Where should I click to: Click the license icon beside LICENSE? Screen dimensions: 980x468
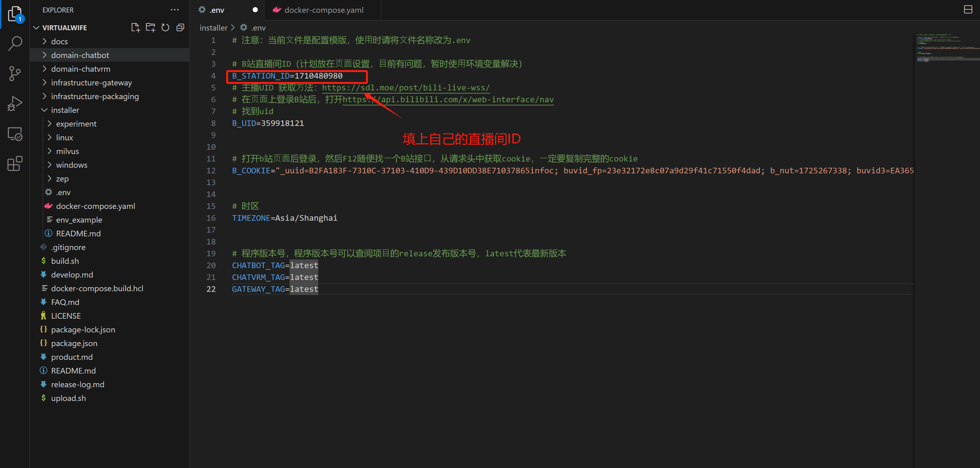point(43,316)
